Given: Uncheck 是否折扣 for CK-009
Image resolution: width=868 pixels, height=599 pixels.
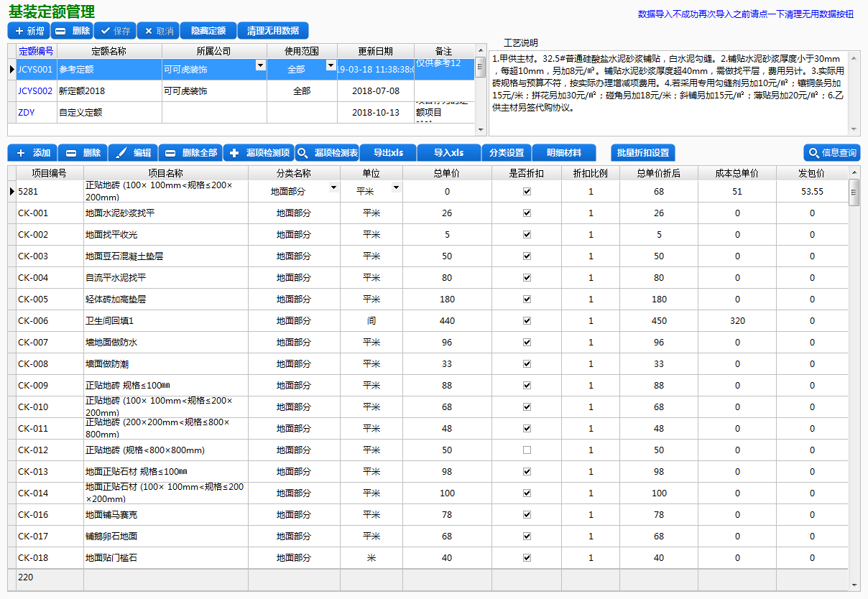Looking at the screenshot, I should (527, 386).
